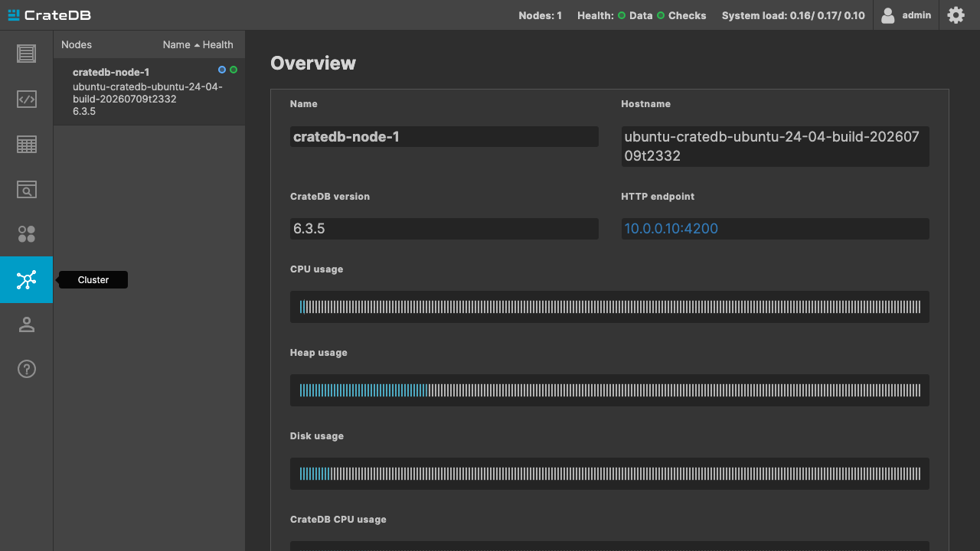Click the version 6.3.5 under node entry
The height and width of the screenshot is (551, 980).
click(84, 112)
